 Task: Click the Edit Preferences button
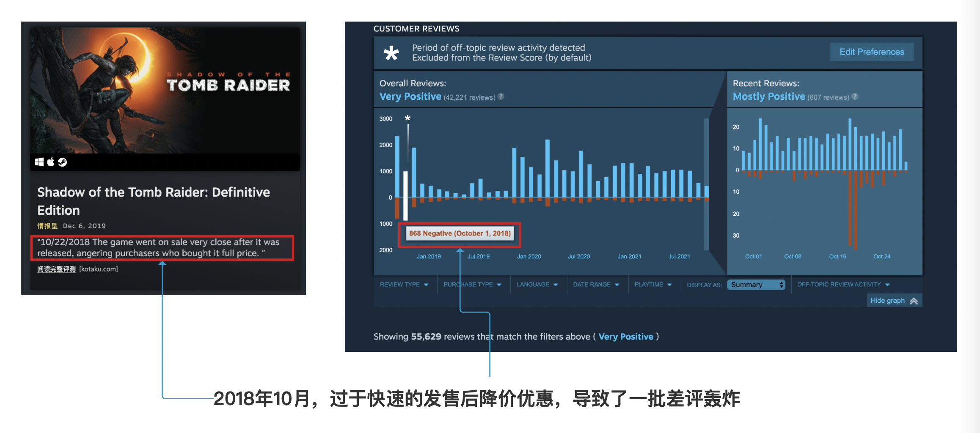coord(872,52)
